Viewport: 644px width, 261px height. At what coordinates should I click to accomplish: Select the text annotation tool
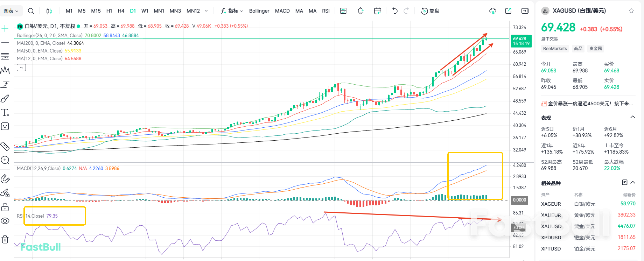click(x=5, y=113)
